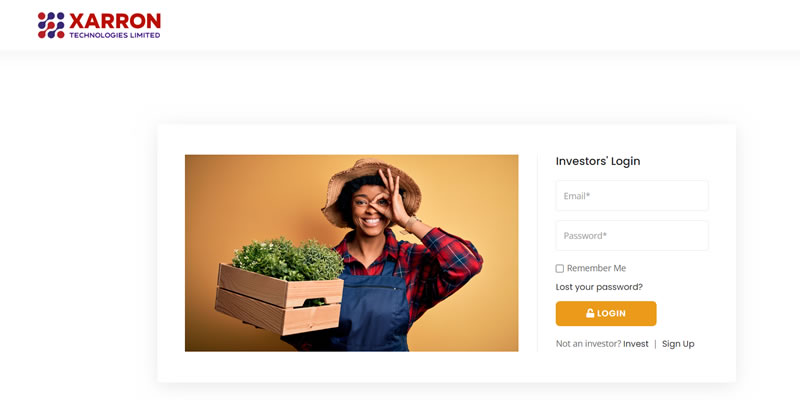Click the orange LOGIN button text
The height and width of the screenshot is (400, 800).
(x=611, y=313)
